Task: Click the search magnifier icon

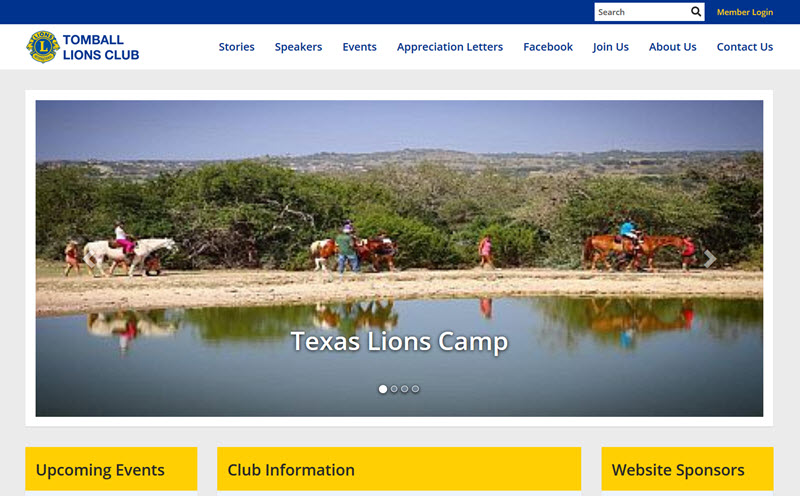Action: (x=696, y=12)
